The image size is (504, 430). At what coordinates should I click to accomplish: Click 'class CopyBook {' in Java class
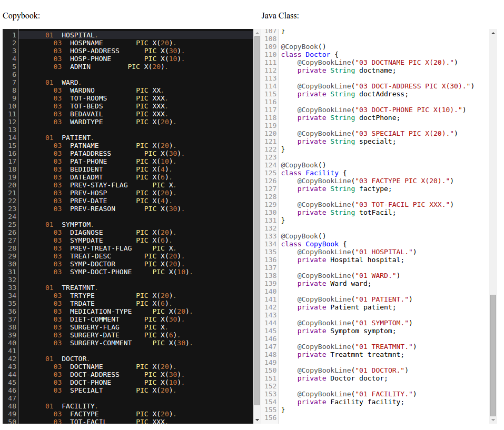pos(314,244)
